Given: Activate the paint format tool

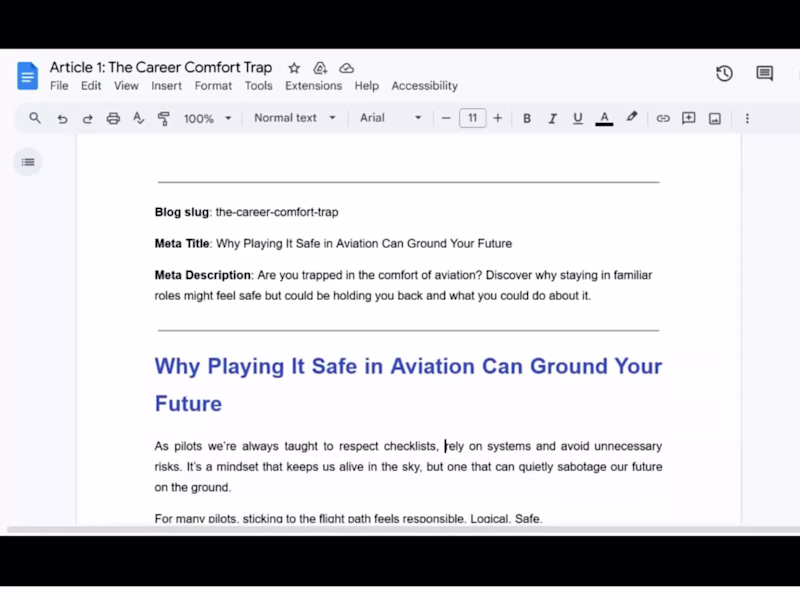Looking at the screenshot, I should pyautogui.click(x=164, y=118).
